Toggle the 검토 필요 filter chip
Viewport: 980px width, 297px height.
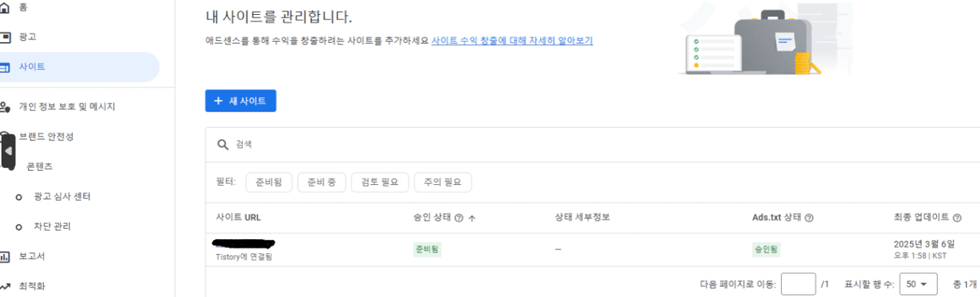380,182
